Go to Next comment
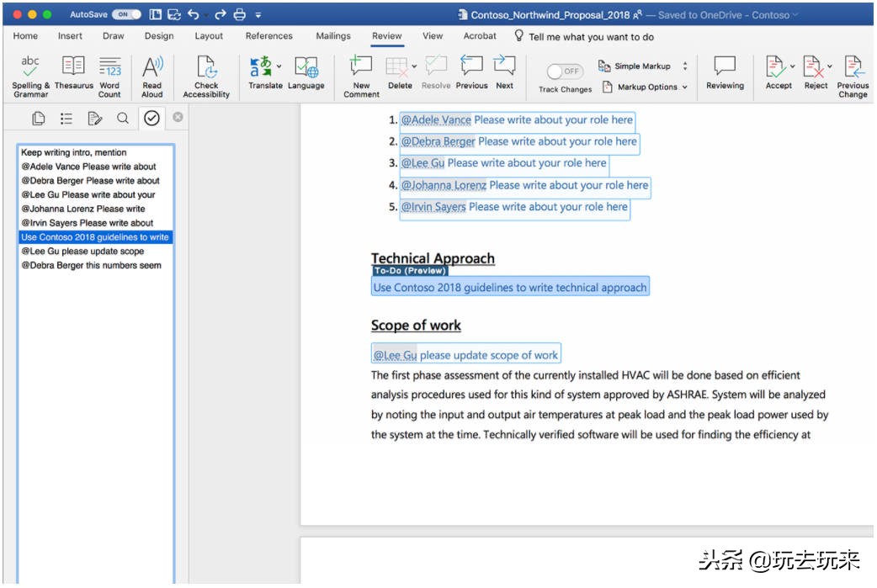The image size is (877, 588). pyautogui.click(x=504, y=75)
